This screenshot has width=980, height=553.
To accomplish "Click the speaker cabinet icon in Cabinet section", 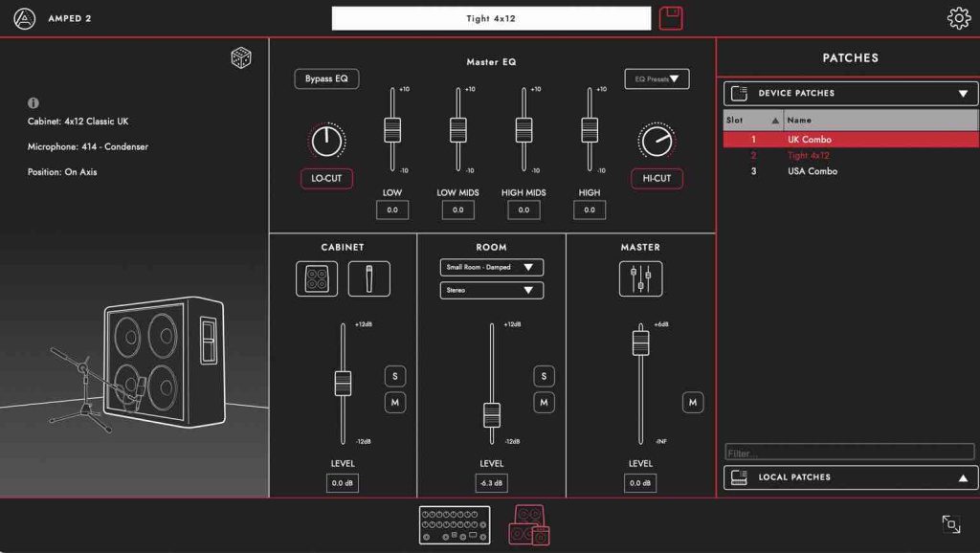I will 316,277.
